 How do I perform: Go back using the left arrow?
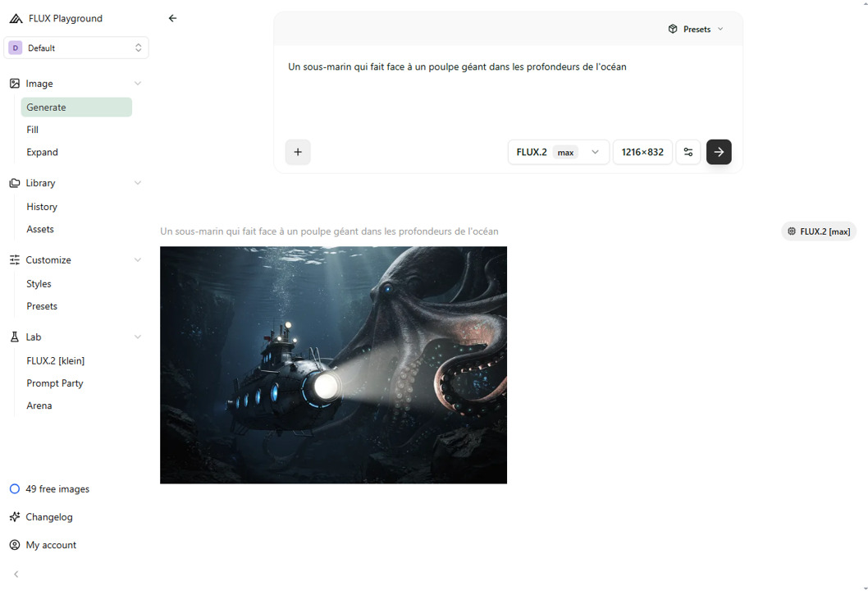173,18
